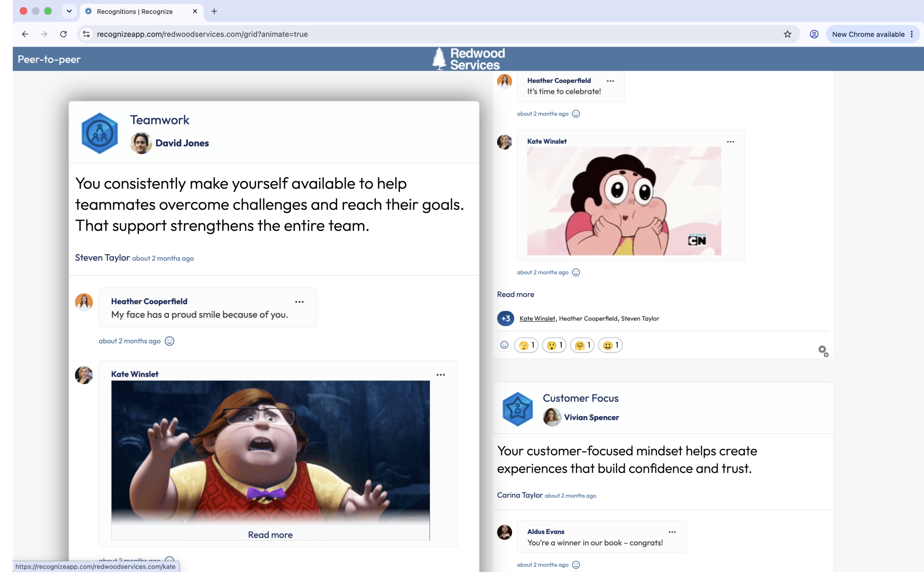924x587 pixels.
Task: Open options menu for Heather's 'time to celebrate' comment
Action: pos(610,81)
